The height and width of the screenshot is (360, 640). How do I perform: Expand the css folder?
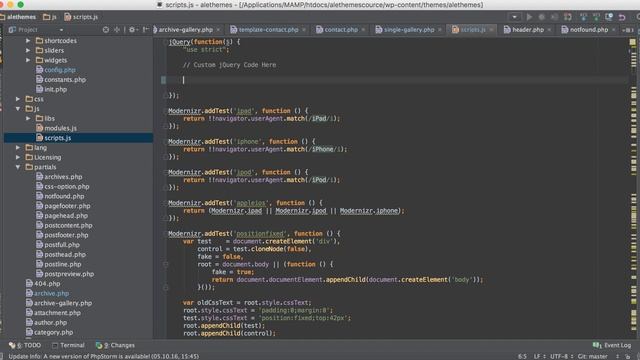[18, 99]
